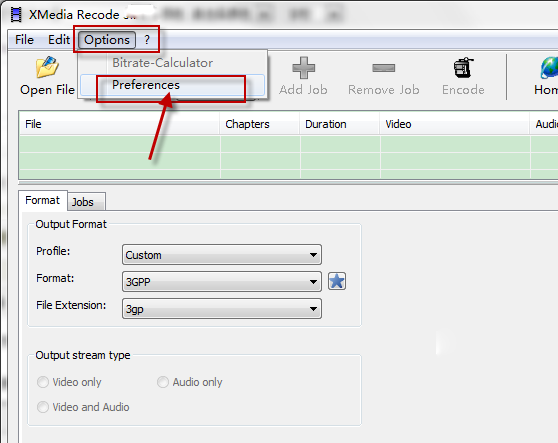This screenshot has width=558, height=443.
Task: Click the Remove Job minus icon
Action: pos(384,68)
